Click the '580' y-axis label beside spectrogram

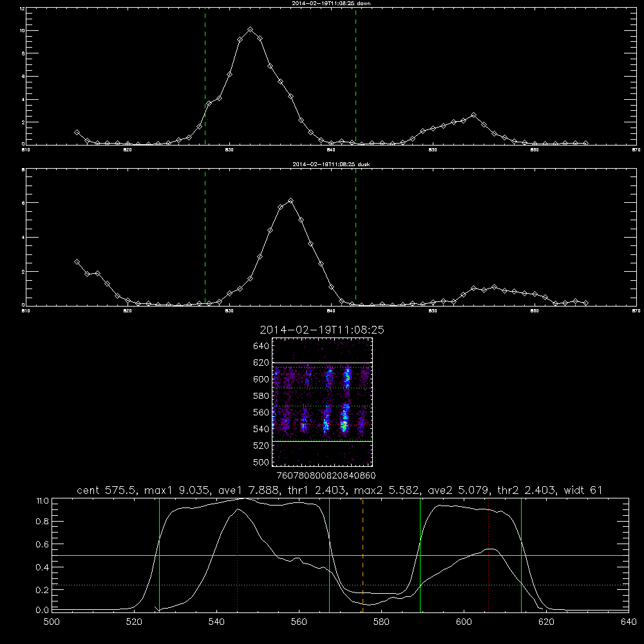(x=261, y=396)
